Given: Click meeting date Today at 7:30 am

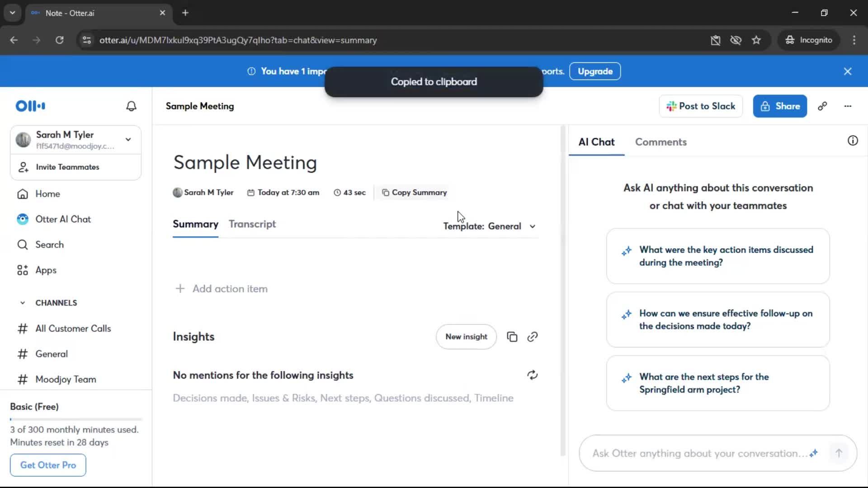Looking at the screenshot, I should tap(283, 192).
